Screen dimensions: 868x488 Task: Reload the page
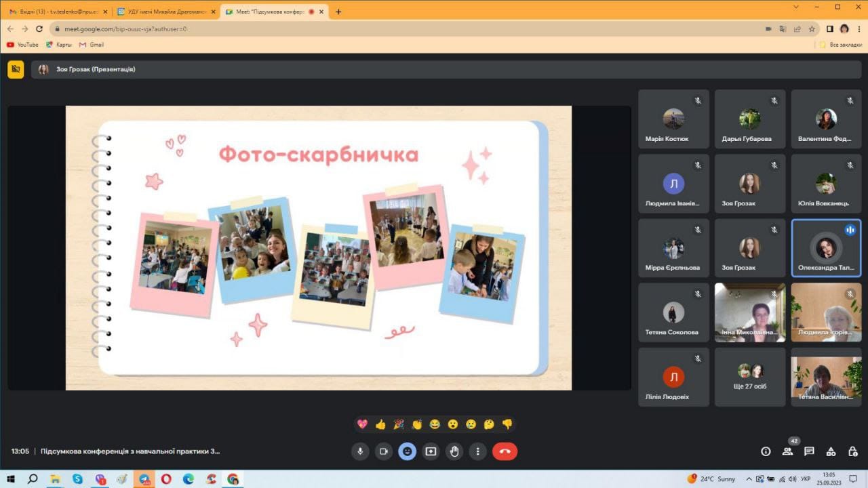pos(39,29)
